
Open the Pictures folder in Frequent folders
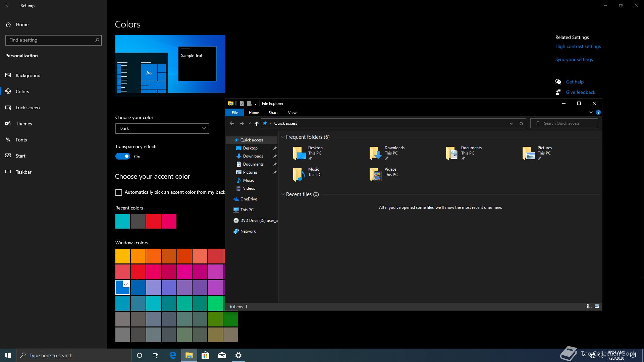(537, 153)
